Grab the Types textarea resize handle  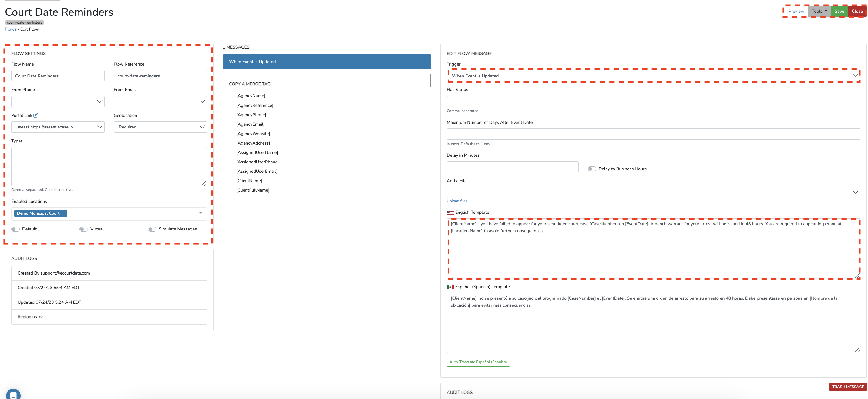point(204,183)
